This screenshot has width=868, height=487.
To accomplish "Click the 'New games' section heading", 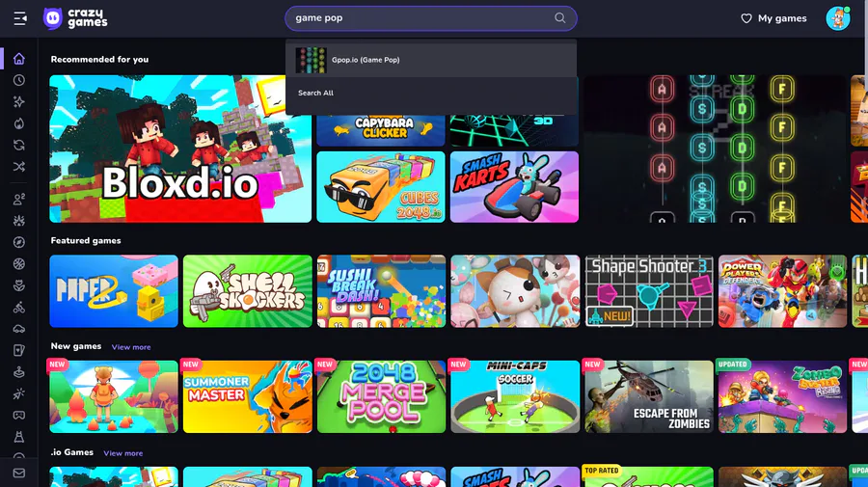I will [76, 346].
